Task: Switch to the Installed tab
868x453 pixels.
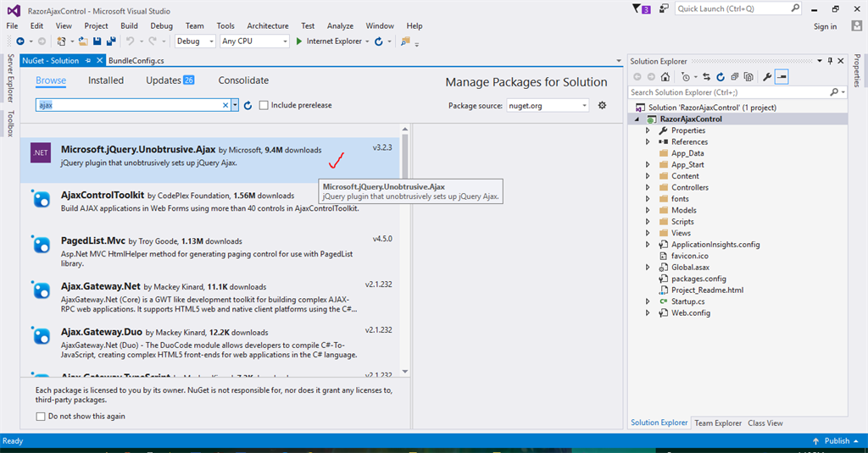Action: click(106, 80)
